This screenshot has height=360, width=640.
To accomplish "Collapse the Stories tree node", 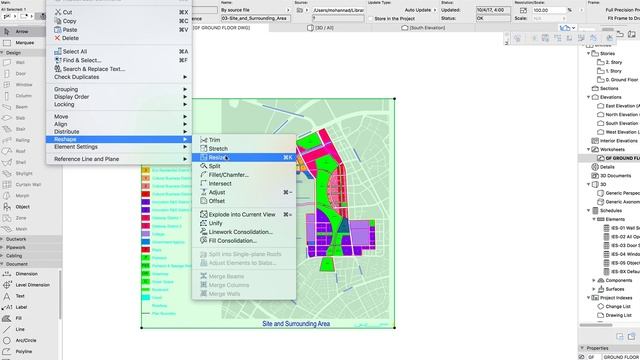I will [x=589, y=53].
